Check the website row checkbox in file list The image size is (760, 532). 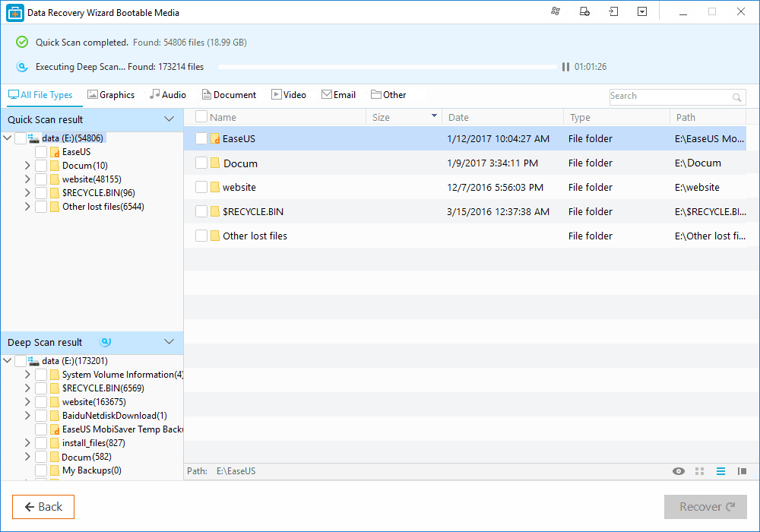201,187
